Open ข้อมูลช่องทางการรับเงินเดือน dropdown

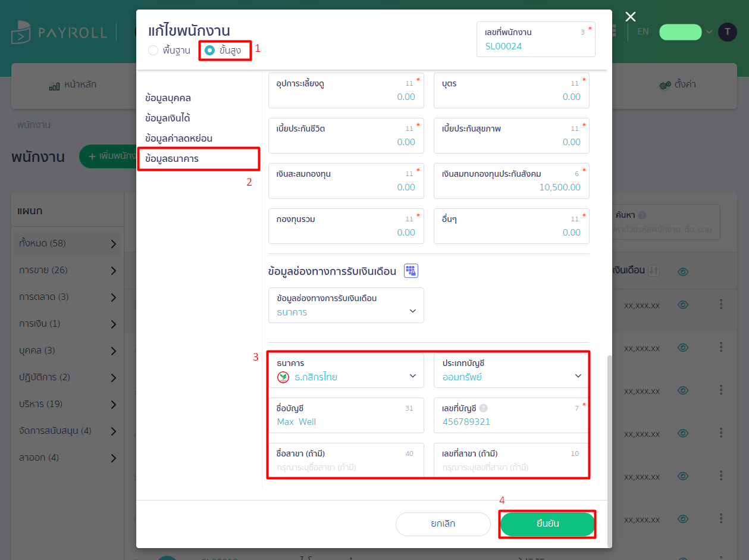pos(346,305)
